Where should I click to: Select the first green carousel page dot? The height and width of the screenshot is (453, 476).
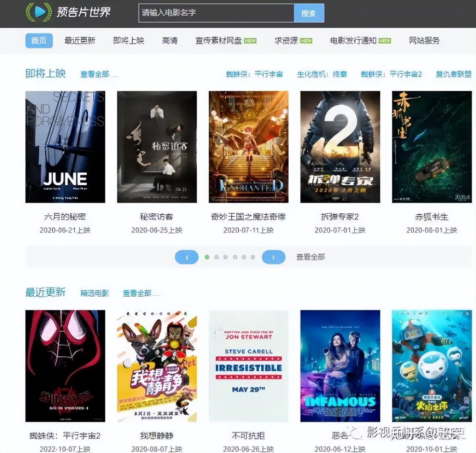(207, 257)
